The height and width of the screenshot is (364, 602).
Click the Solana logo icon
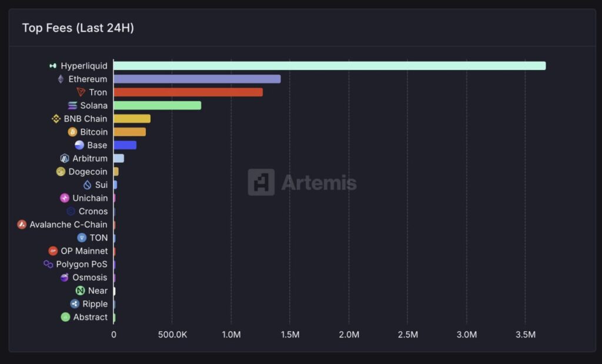pos(72,106)
